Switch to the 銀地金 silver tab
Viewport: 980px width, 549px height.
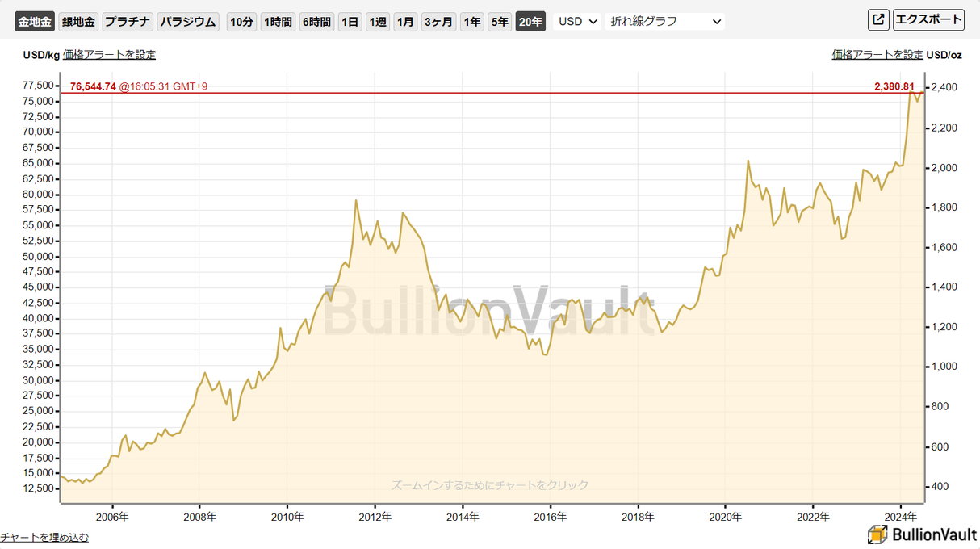78,22
